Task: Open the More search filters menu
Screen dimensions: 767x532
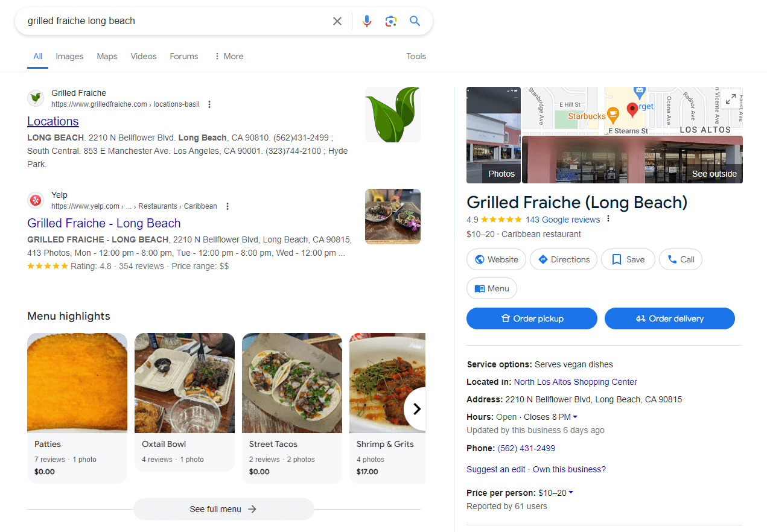Action: [x=228, y=56]
